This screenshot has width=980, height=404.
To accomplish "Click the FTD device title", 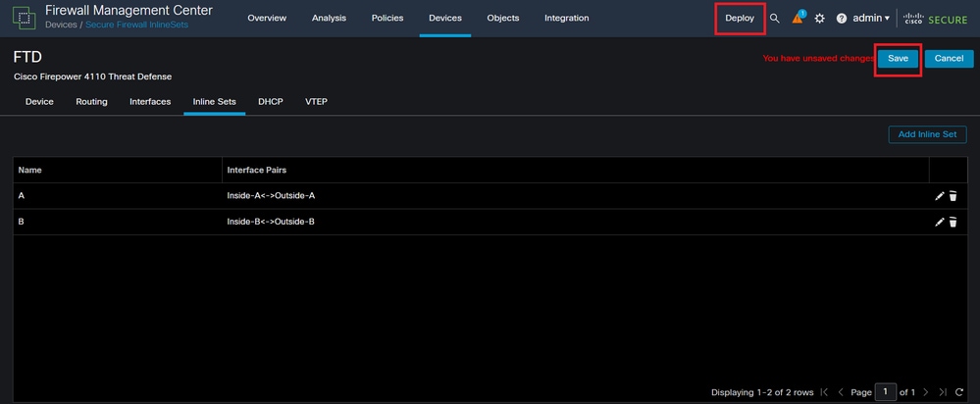I will coord(27,57).
